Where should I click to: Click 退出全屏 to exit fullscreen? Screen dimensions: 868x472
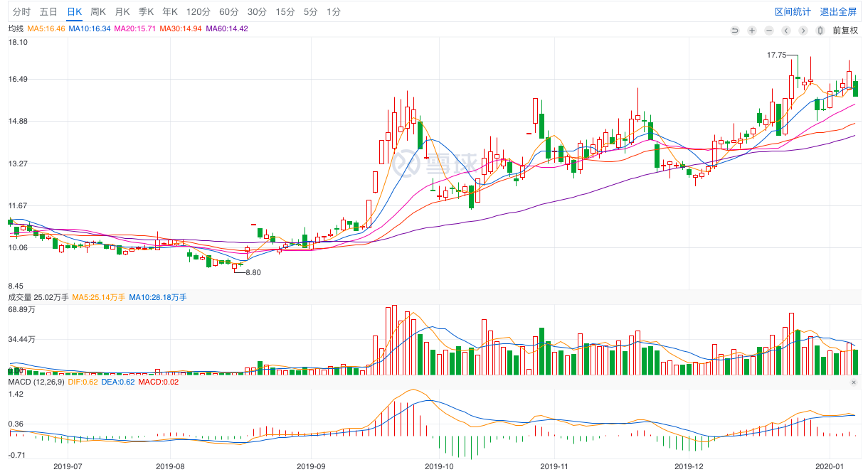pos(838,12)
